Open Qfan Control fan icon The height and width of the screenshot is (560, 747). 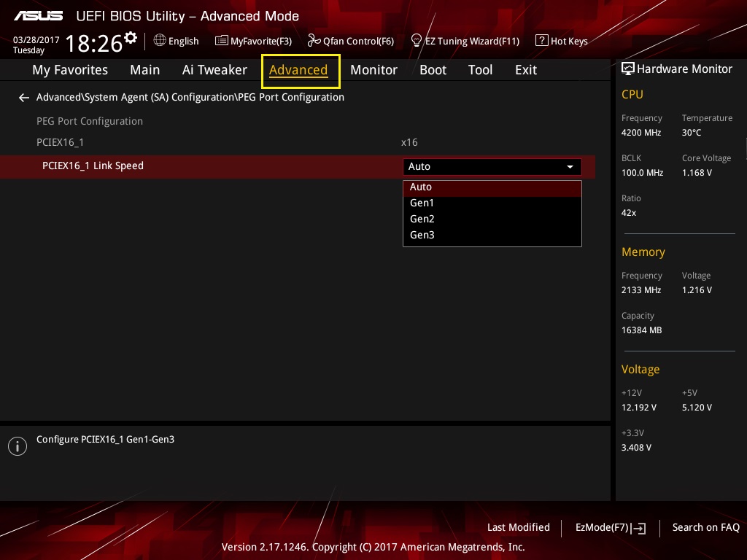[x=314, y=41]
